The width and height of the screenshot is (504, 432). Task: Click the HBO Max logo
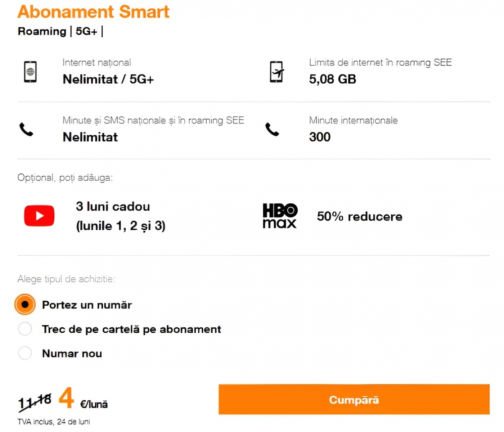click(x=280, y=216)
